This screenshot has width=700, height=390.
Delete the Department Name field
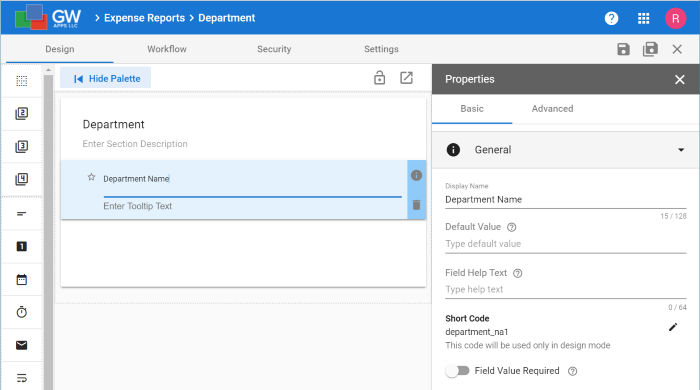[x=416, y=205]
